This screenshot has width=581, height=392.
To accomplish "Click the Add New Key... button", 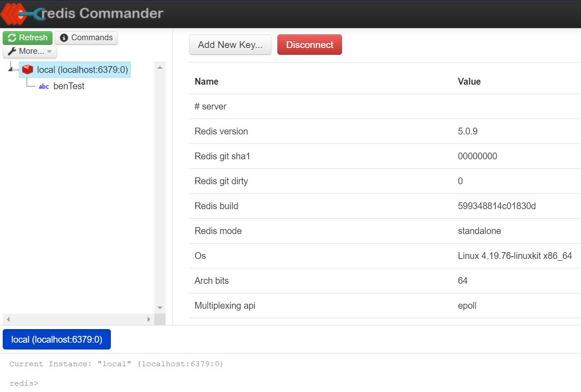I will [x=230, y=45].
